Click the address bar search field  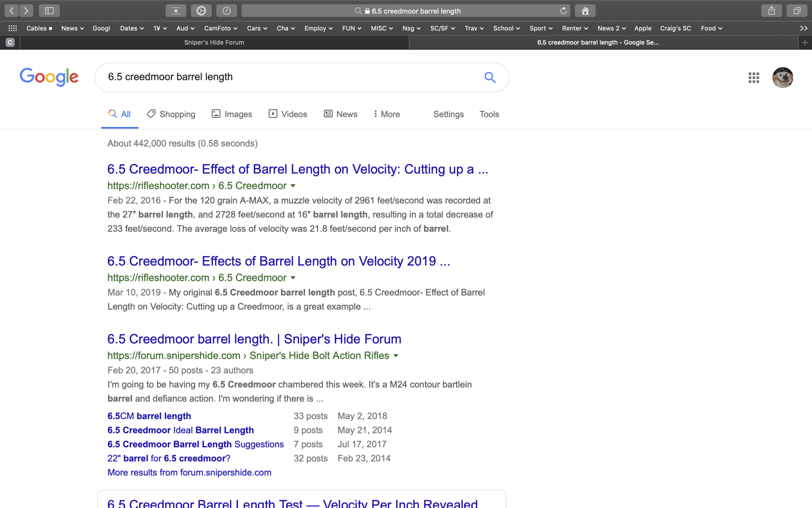click(406, 11)
